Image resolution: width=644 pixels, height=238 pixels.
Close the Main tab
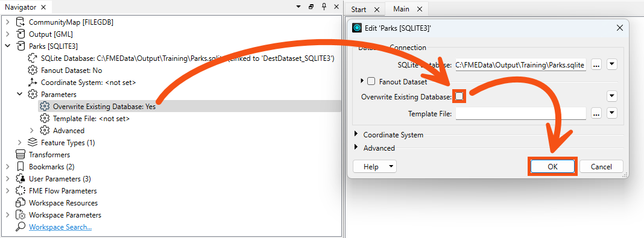419,8
